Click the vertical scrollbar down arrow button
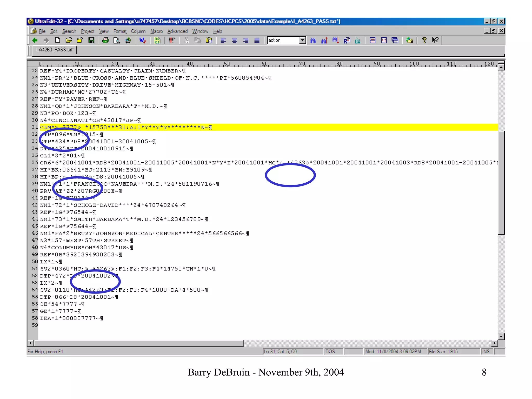This screenshot has height=399, width=532. [x=501, y=336]
